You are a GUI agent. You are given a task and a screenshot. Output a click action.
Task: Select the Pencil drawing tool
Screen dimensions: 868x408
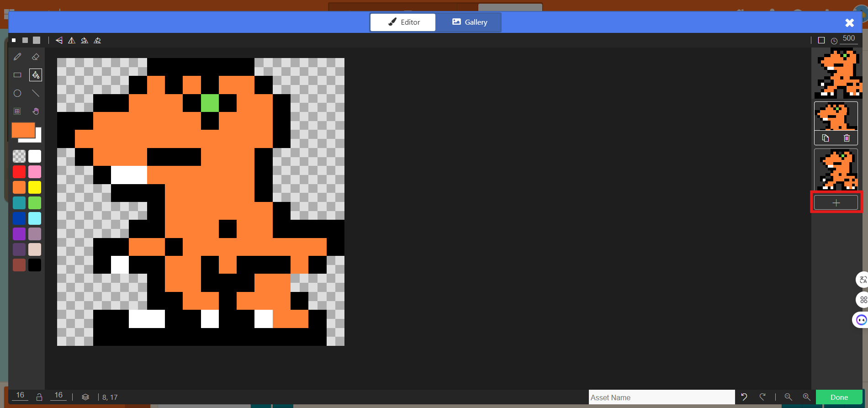pyautogui.click(x=17, y=57)
